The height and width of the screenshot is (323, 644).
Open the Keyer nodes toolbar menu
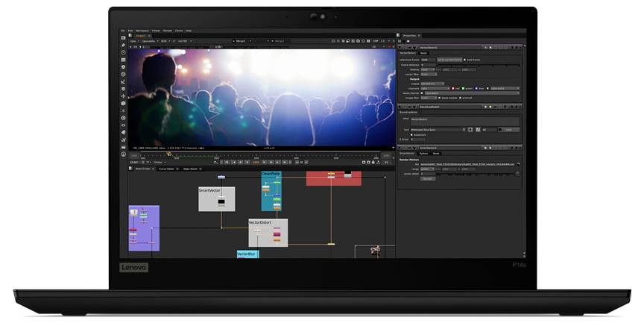click(x=123, y=82)
